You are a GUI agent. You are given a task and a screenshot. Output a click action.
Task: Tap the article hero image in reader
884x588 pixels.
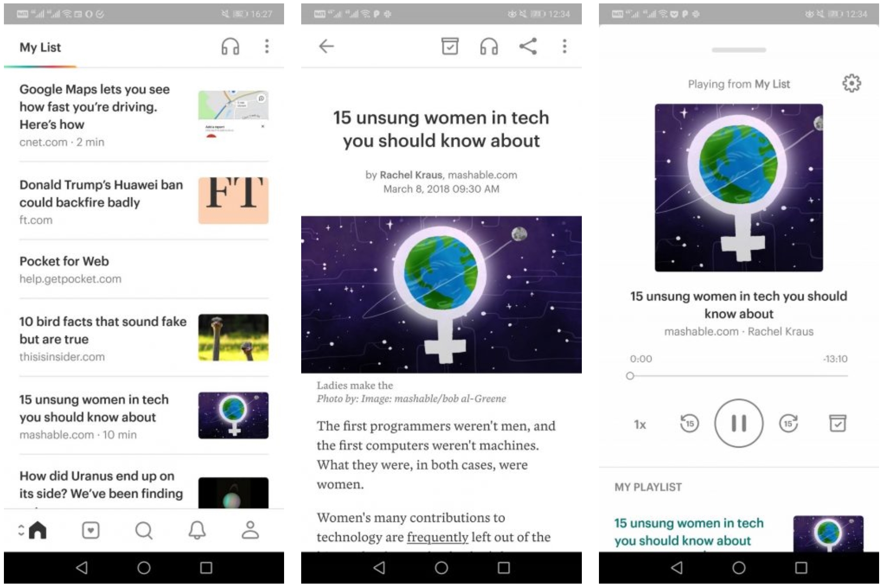(x=441, y=295)
